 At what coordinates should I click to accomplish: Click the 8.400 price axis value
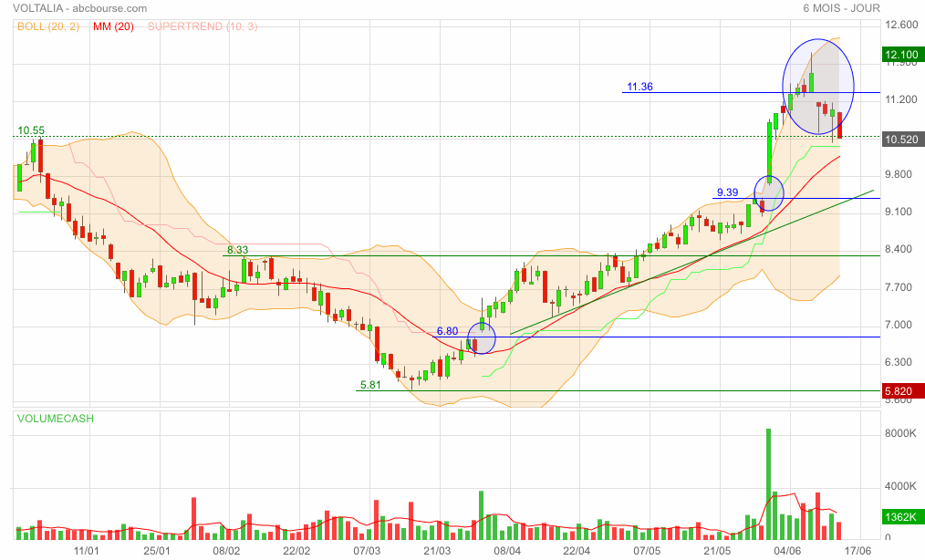pyautogui.click(x=899, y=249)
